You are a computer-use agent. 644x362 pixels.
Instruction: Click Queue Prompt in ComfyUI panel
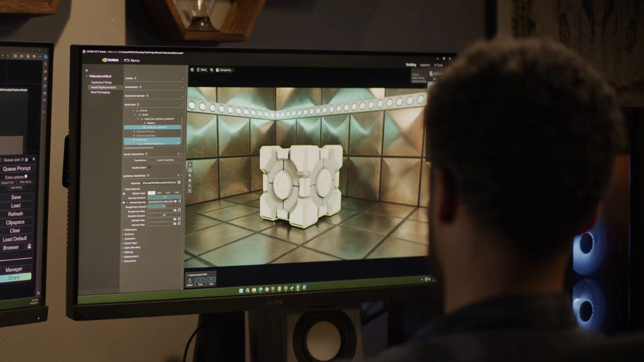(x=17, y=168)
